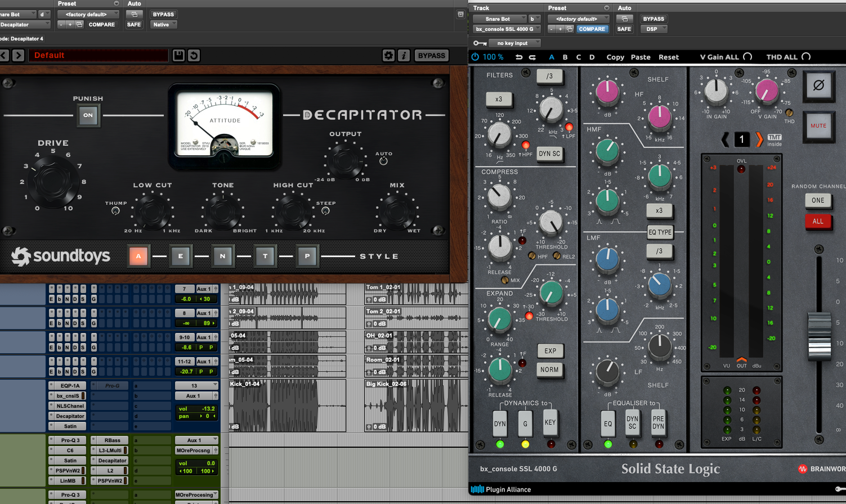
Task: Click the filters /3 divider button
Action: point(549,76)
